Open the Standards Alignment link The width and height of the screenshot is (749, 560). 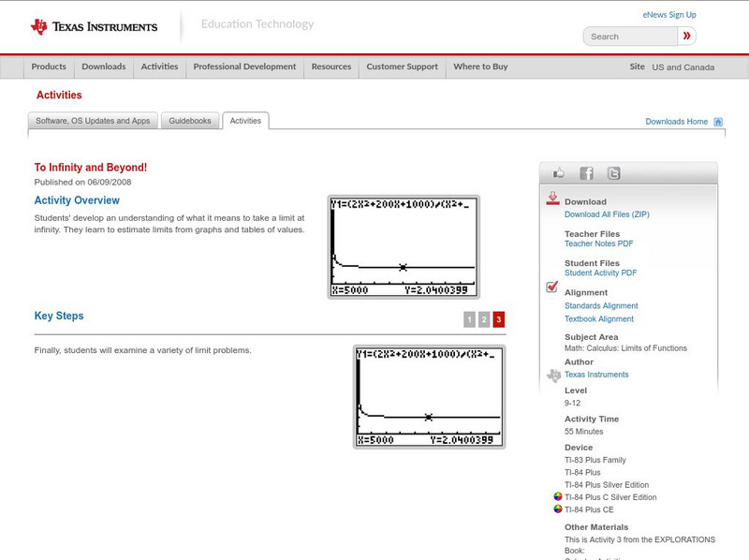pos(601,306)
